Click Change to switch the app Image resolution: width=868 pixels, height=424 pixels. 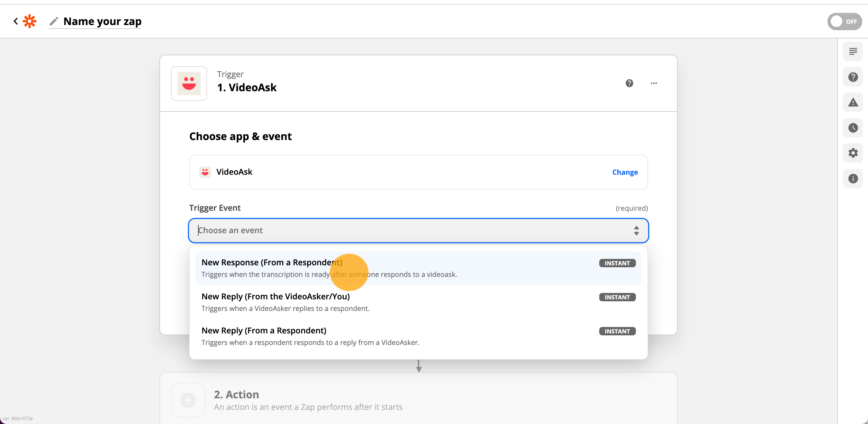click(625, 172)
